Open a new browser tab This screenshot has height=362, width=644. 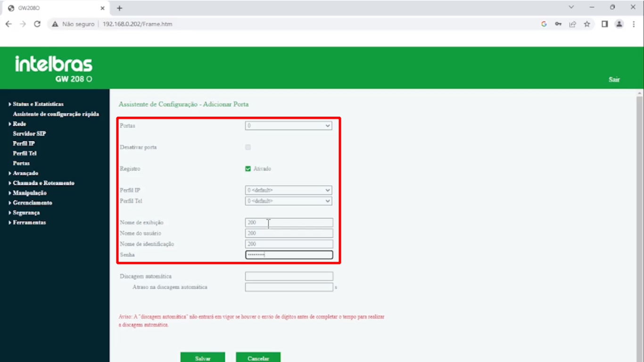[x=119, y=8]
